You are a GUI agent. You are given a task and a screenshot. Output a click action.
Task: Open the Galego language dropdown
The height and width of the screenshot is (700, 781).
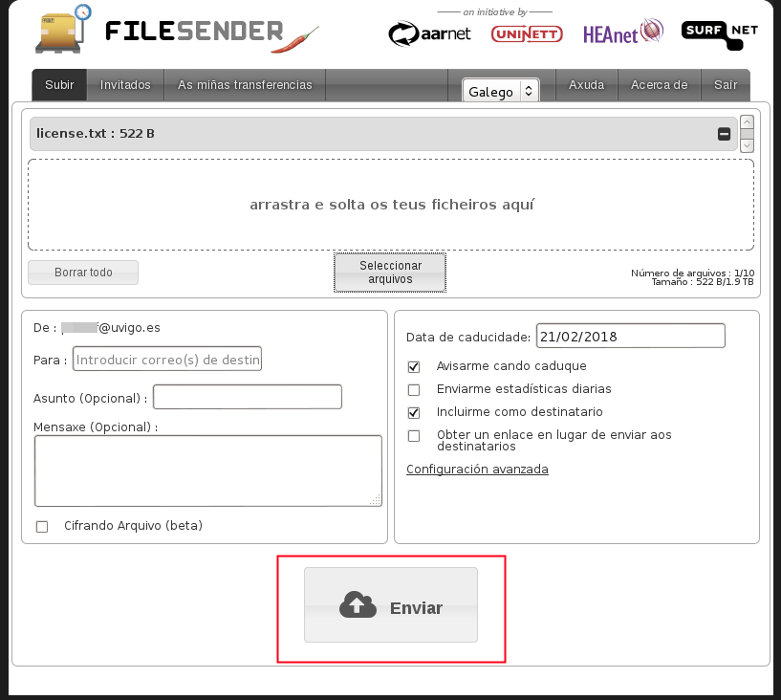coord(501,92)
